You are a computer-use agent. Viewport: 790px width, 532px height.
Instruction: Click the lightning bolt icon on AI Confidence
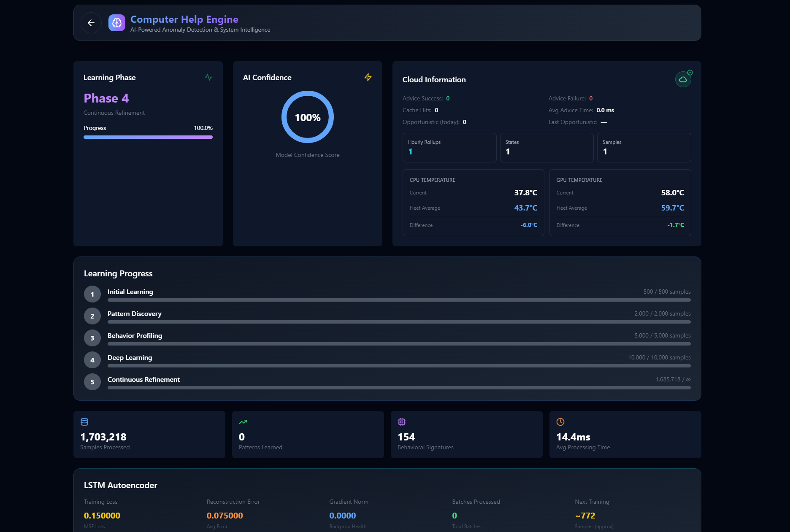point(368,78)
